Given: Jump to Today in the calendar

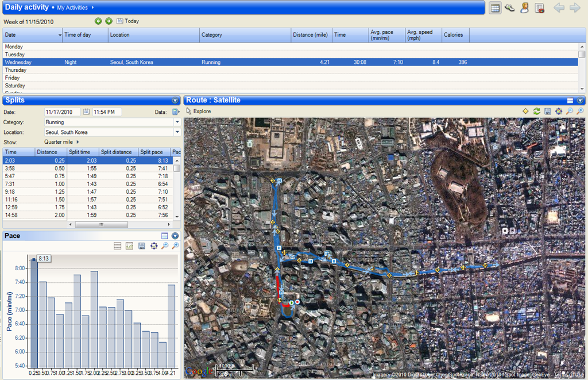Looking at the screenshot, I should (x=128, y=21).
